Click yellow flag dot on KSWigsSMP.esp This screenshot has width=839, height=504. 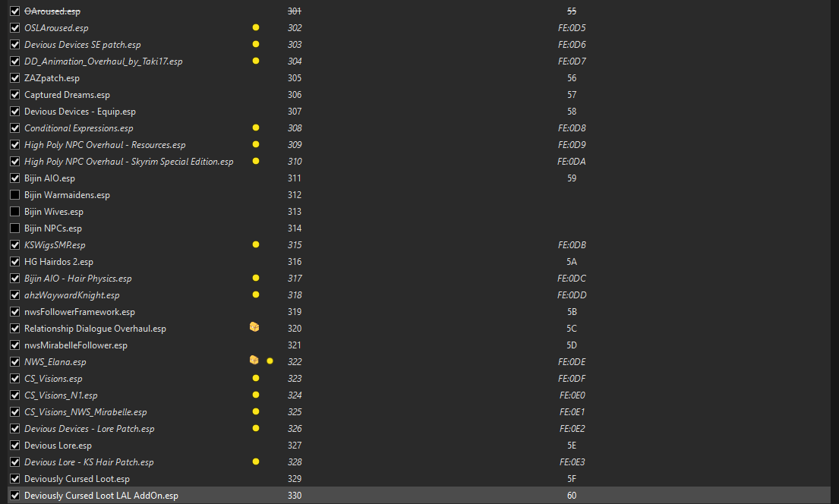(x=256, y=244)
